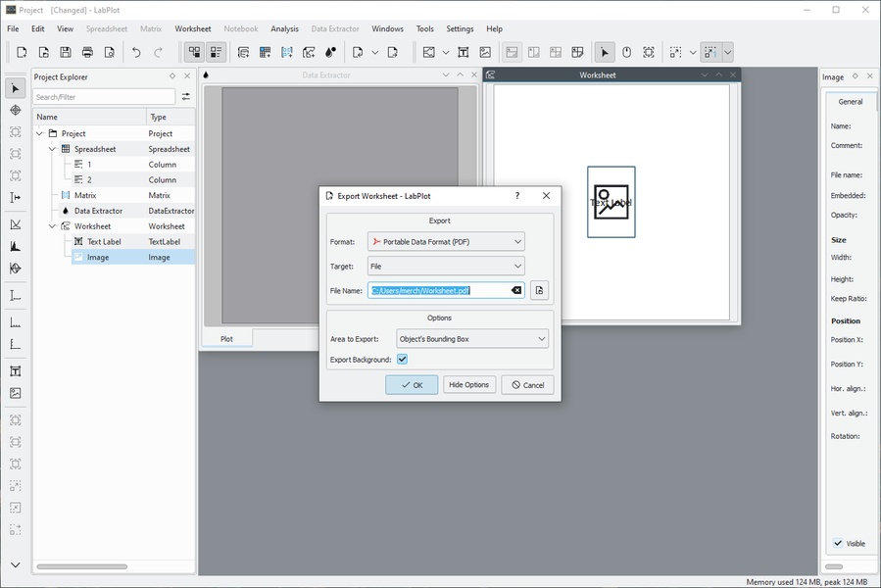The height and width of the screenshot is (588, 881).
Task: Click the Name column header in Project Explorer
Action: [90, 117]
